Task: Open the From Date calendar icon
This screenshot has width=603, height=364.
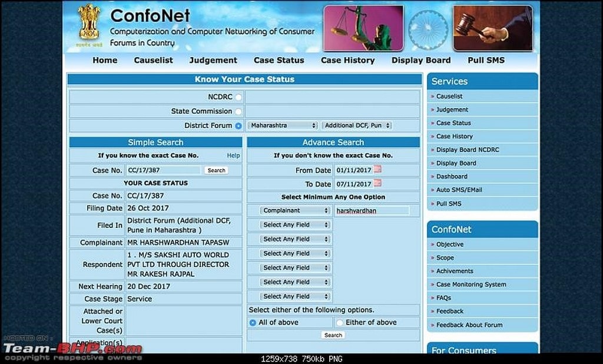Action: [377, 170]
